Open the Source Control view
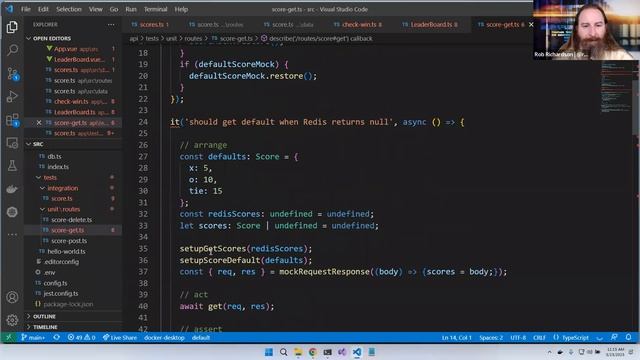 [x=12, y=74]
